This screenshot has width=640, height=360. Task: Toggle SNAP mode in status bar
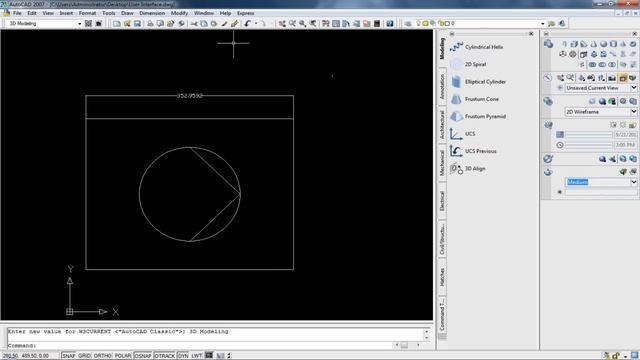69,356
